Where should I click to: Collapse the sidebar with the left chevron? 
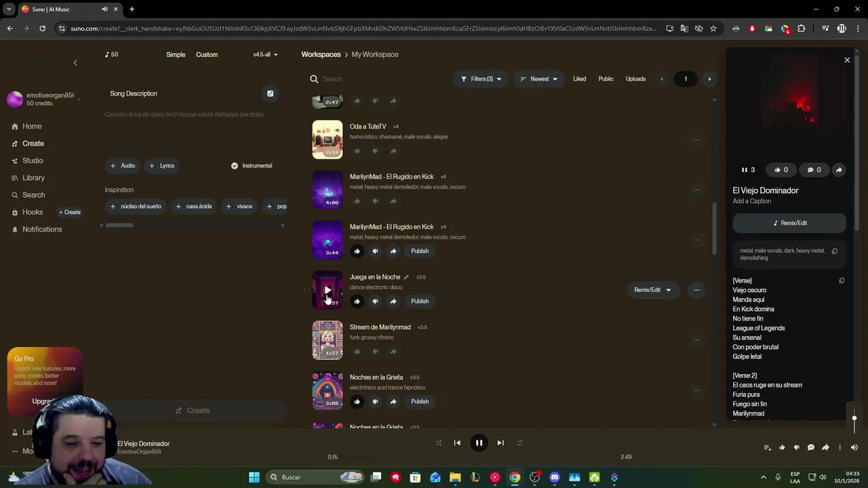pos(75,63)
